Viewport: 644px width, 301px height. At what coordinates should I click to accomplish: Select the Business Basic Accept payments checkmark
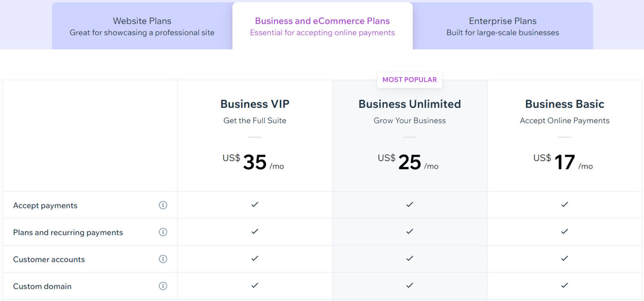(x=564, y=205)
